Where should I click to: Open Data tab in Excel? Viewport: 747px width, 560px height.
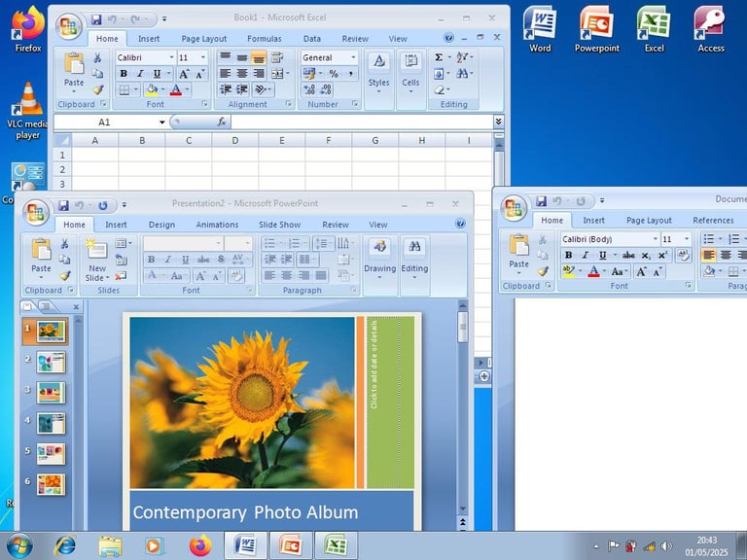click(x=312, y=39)
